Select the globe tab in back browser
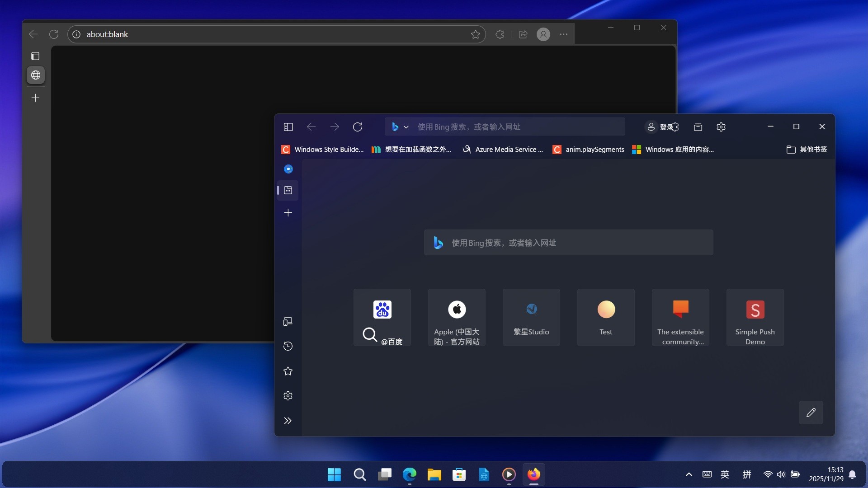The height and width of the screenshot is (488, 868). (36, 75)
